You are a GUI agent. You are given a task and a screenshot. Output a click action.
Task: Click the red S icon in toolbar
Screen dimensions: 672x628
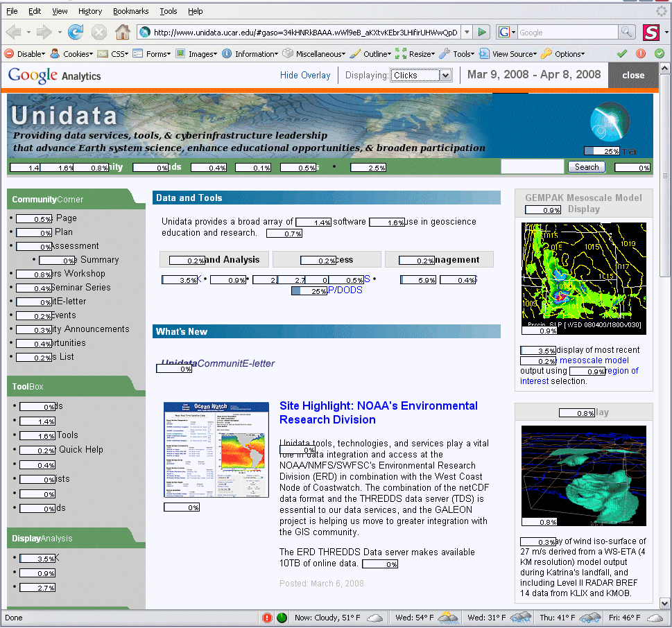(651, 32)
